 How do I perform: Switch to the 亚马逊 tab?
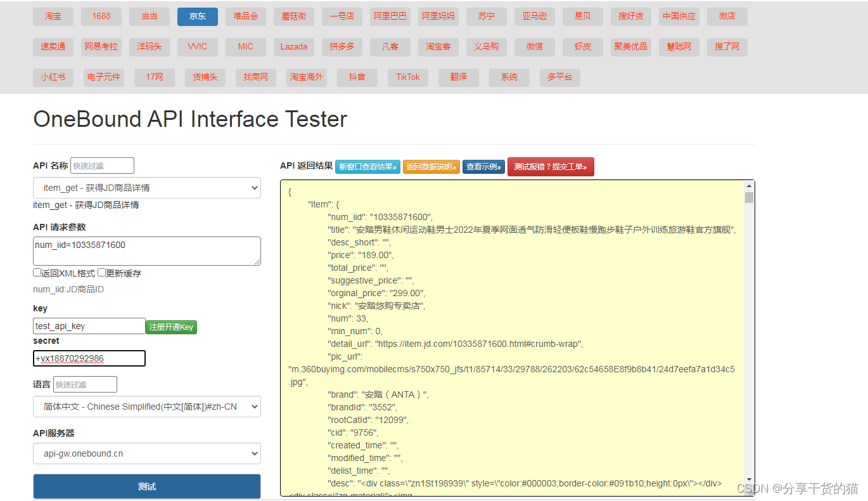click(535, 16)
